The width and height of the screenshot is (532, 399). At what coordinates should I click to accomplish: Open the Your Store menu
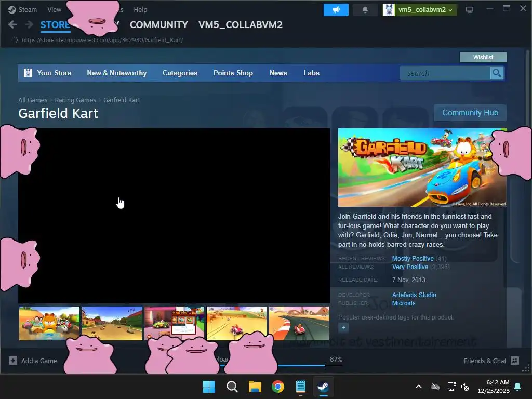point(54,73)
